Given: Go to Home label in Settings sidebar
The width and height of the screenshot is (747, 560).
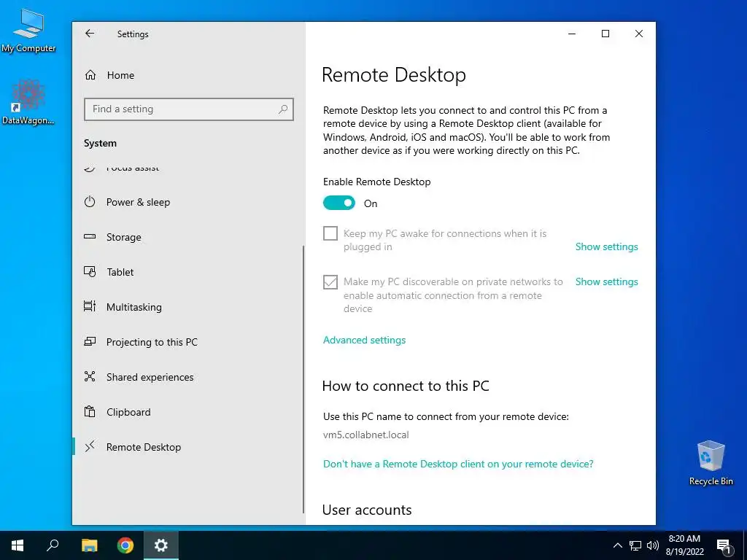Looking at the screenshot, I should coord(120,75).
